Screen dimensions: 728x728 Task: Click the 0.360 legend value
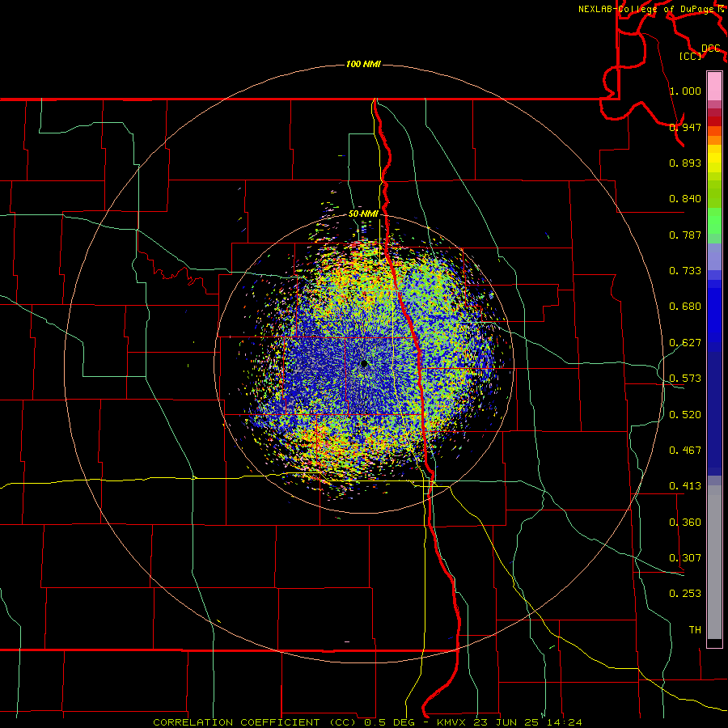(685, 523)
